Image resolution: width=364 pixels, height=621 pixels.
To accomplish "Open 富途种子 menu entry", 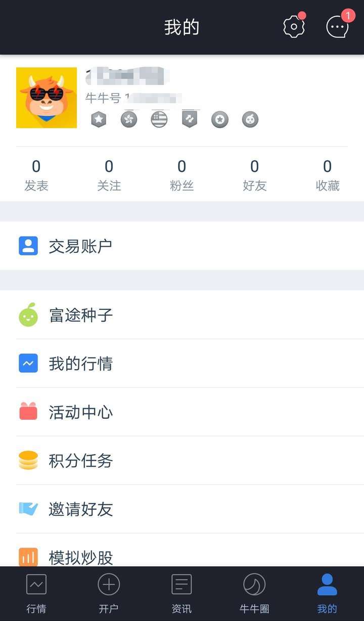I will pos(182,315).
